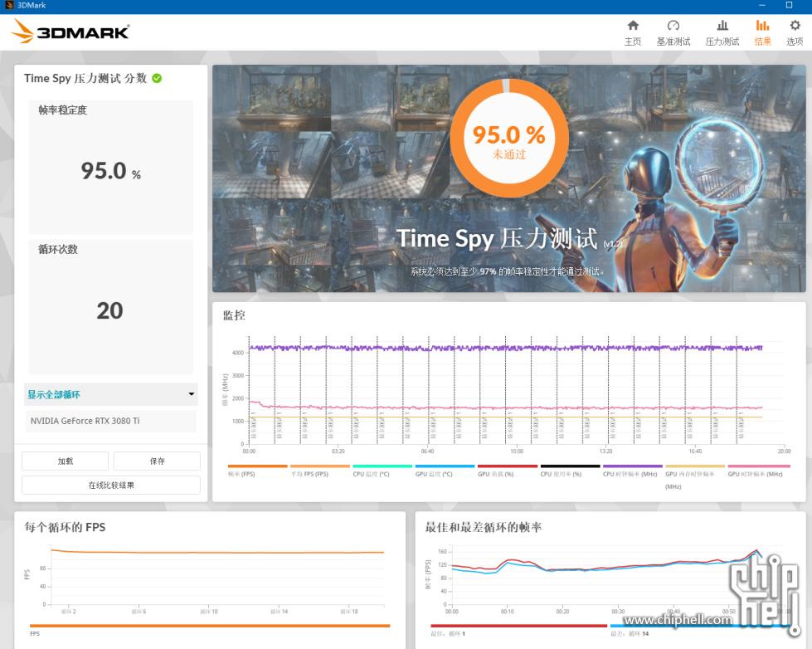
Task: Toggle the 平均 FPS legend swatch
Action: 320,466
